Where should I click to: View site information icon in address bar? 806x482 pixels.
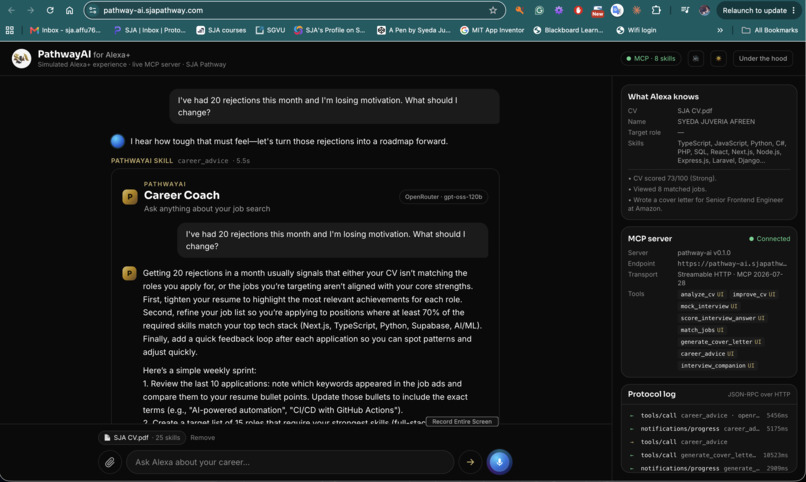coord(93,10)
